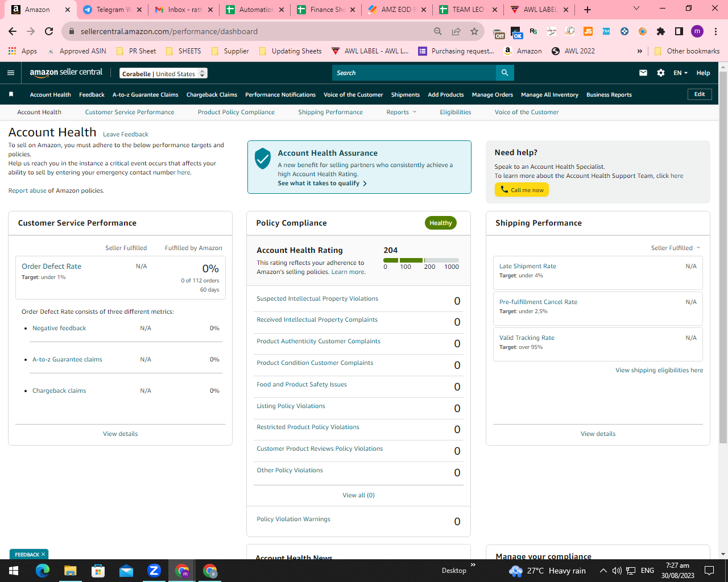Open the EN language dropdown

[x=680, y=73]
